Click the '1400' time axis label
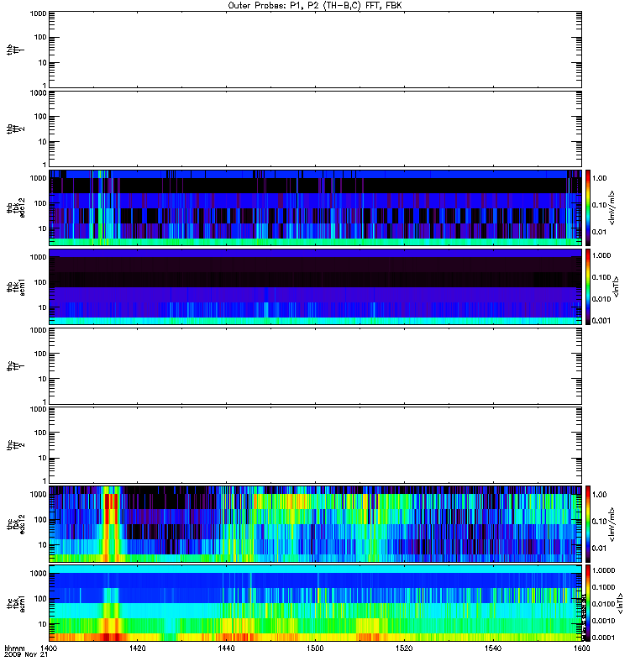630x672 pixels. 49,648
